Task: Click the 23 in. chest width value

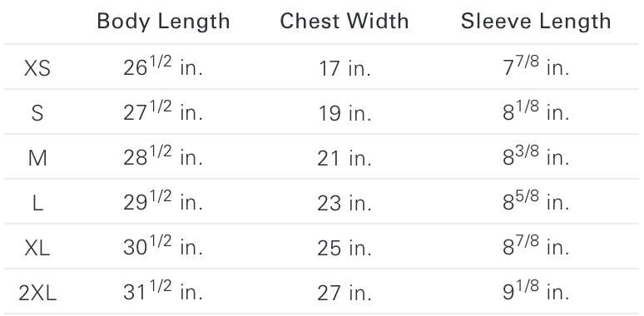Action: tap(344, 203)
